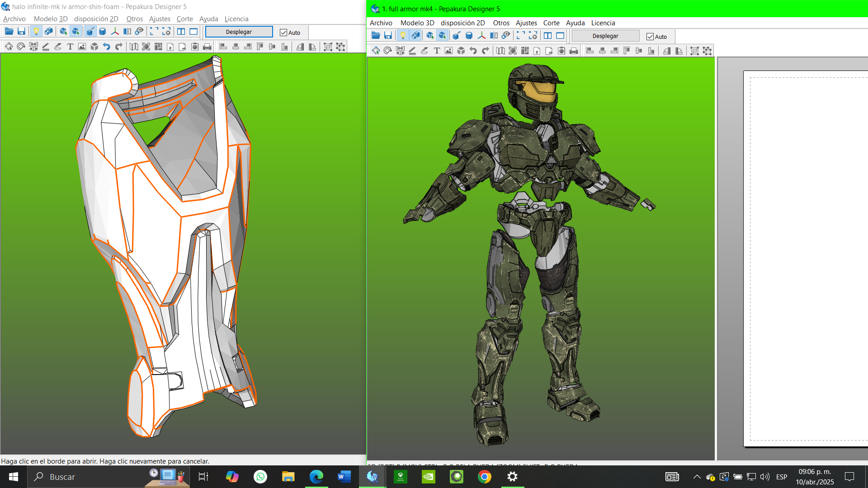This screenshot has width=868, height=488.
Task: Click undo arrow in full armor mk4 window
Action: (473, 51)
